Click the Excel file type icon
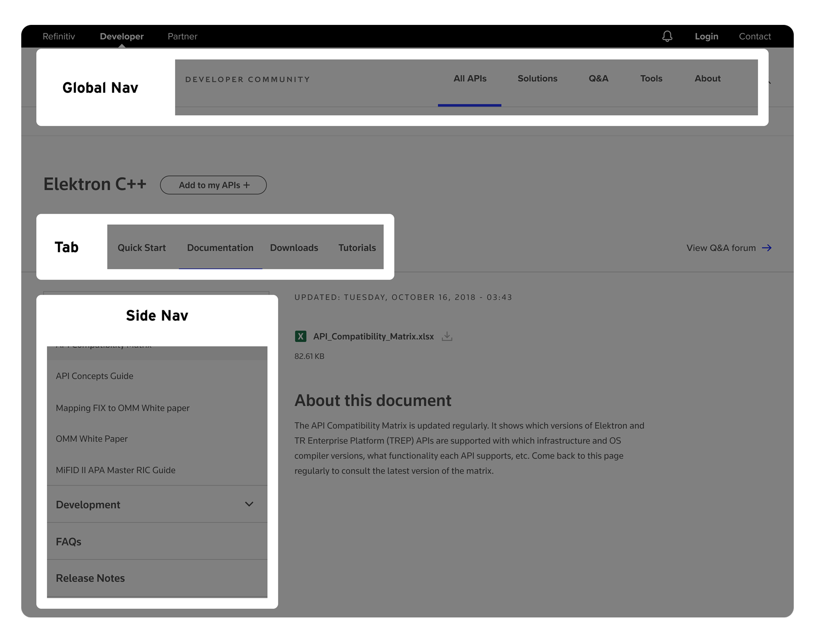817x644 pixels. pos(300,336)
